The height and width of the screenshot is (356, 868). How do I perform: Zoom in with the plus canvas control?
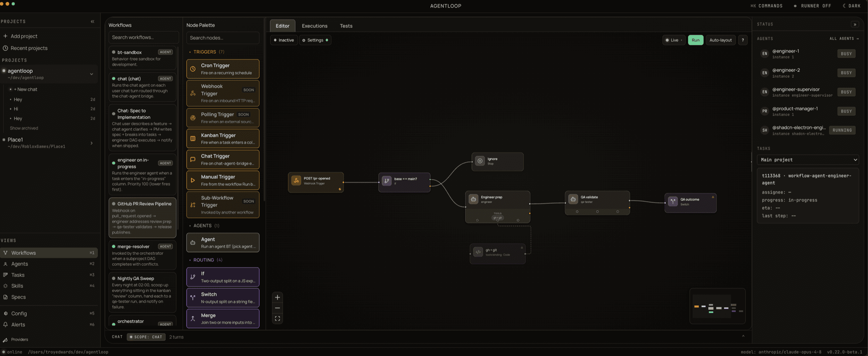point(277,297)
